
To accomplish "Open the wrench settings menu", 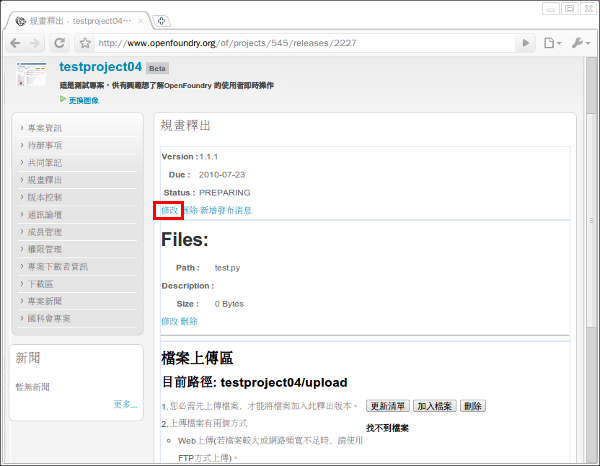I will [581, 43].
